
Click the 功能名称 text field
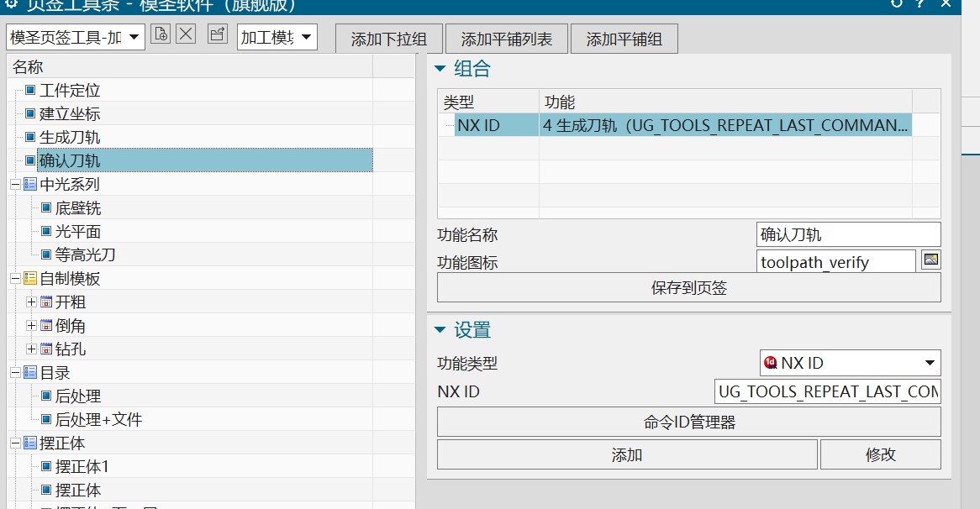click(848, 235)
